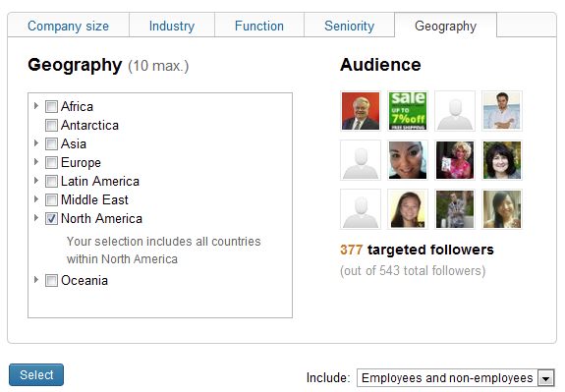Screen dimensions: 565x392
Task: Select the man in white shirt avatar
Action: (x=502, y=111)
